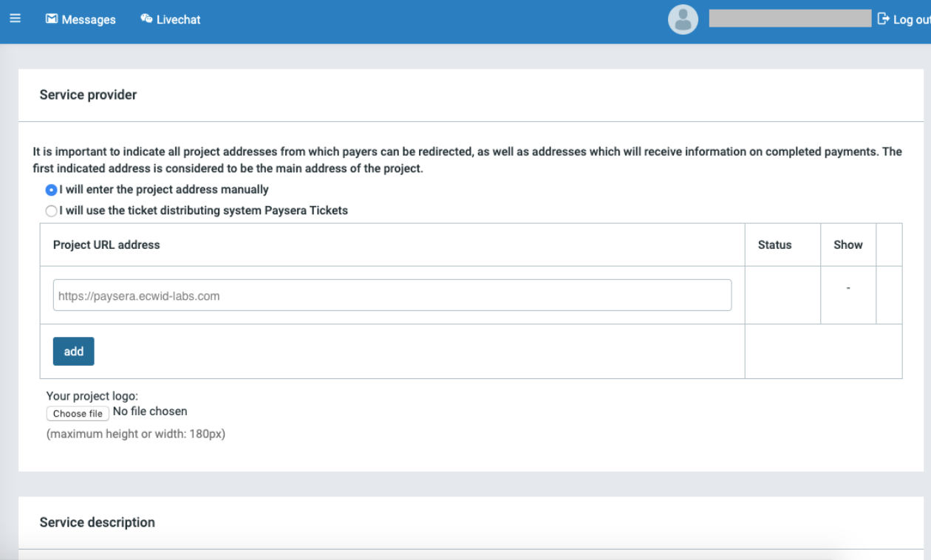Focus the Project URL address field
The height and width of the screenshot is (560, 931).
392,295
